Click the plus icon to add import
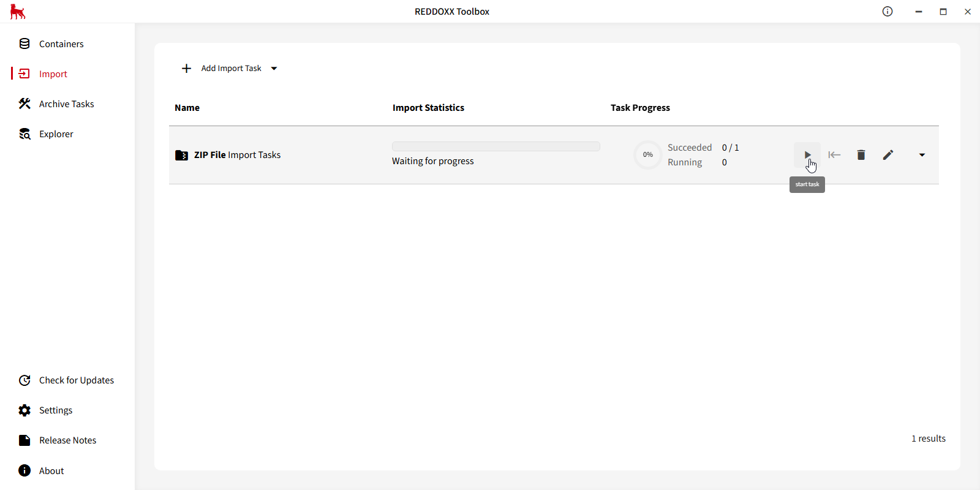Viewport: 980px width, 490px height. (187, 69)
